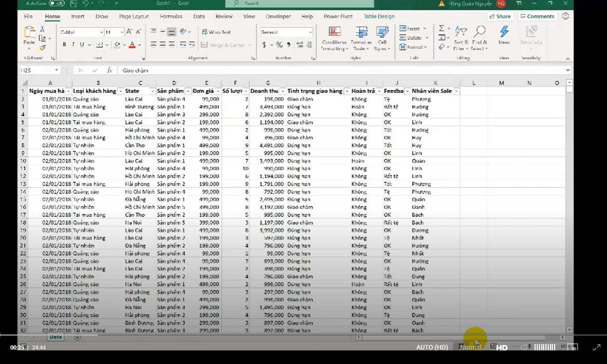
Task: Click the Format as Table icon
Action: pyautogui.click(x=361, y=38)
